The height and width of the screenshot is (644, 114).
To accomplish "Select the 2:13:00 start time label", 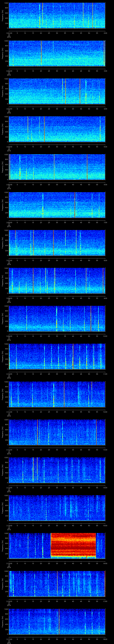I will click(x=9, y=487).
